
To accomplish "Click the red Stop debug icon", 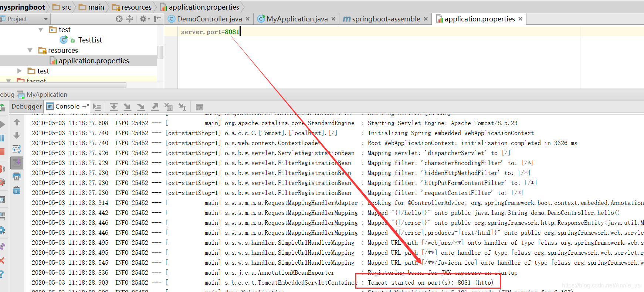I will click(x=2, y=152).
